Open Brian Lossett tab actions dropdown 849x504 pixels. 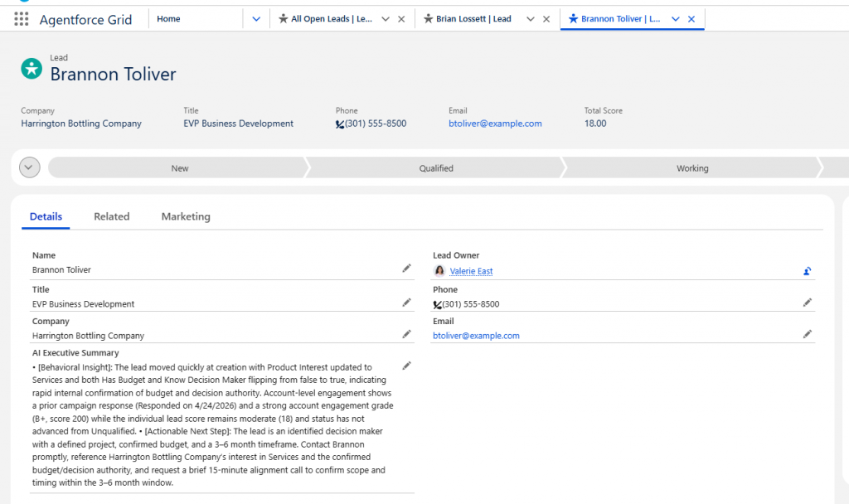pyautogui.click(x=531, y=19)
